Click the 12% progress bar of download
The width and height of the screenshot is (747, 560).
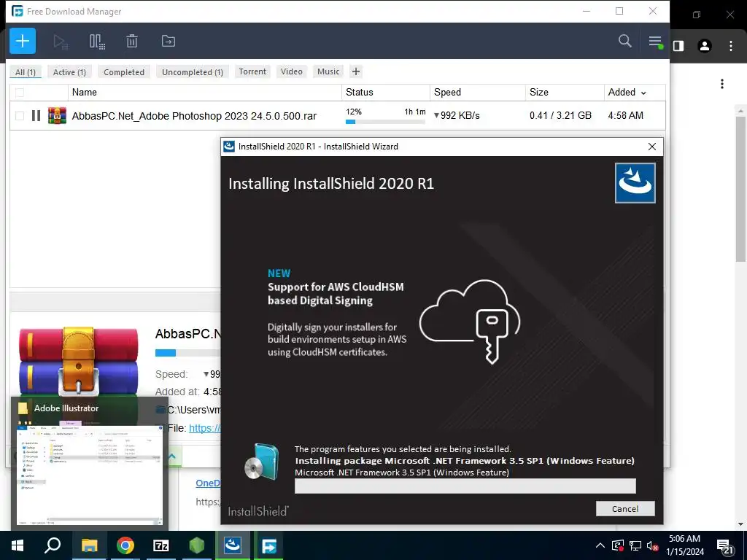pos(385,122)
